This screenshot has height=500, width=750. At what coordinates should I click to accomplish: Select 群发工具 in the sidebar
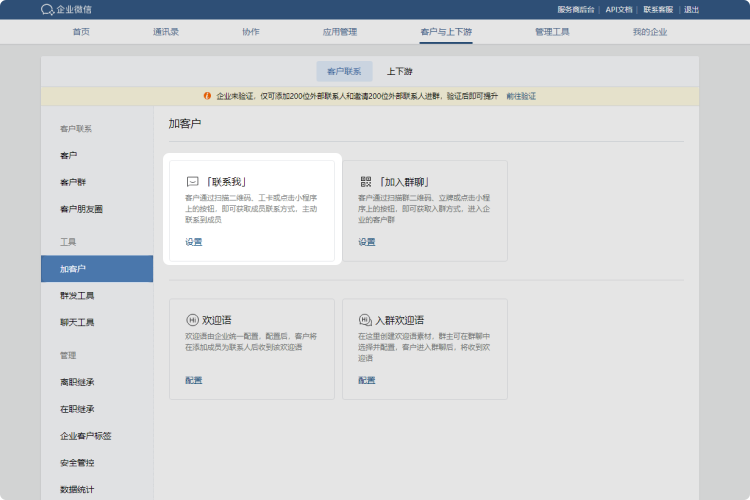[77, 296]
